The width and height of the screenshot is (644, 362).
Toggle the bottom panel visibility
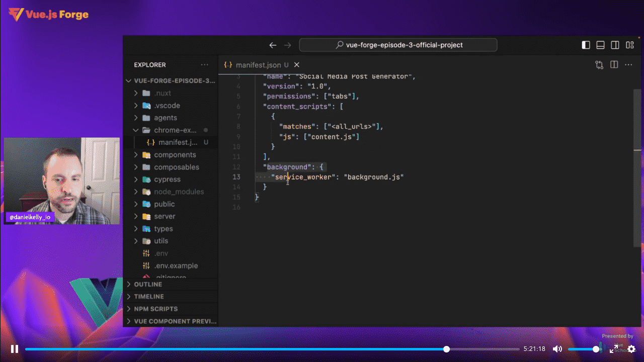tap(600, 45)
